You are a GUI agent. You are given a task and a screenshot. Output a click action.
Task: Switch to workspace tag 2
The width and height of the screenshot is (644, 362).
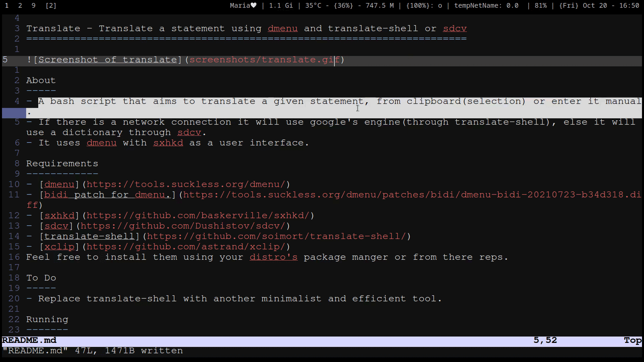click(20, 6)
